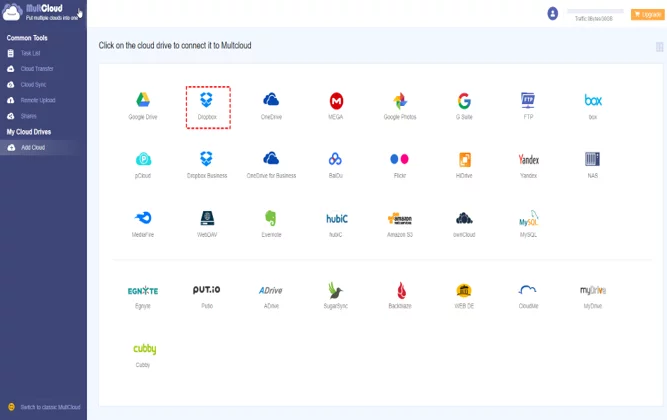The width and height of the screenshot is (667, 420).
Task: Select the Egnyte cloud icon
Action: tap(143, 291)
